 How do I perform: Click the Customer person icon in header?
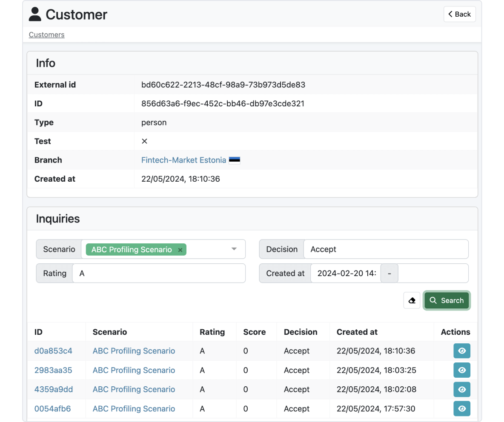(x=35, y=14)
